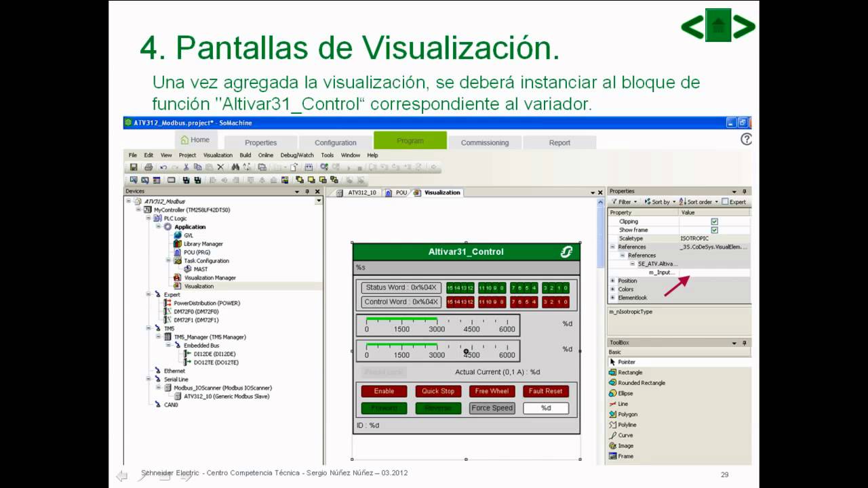Switch to the ATV312_10 editor tab
Image resolution: width=868 pixels, height=488 pixels.
pos(356,192)
